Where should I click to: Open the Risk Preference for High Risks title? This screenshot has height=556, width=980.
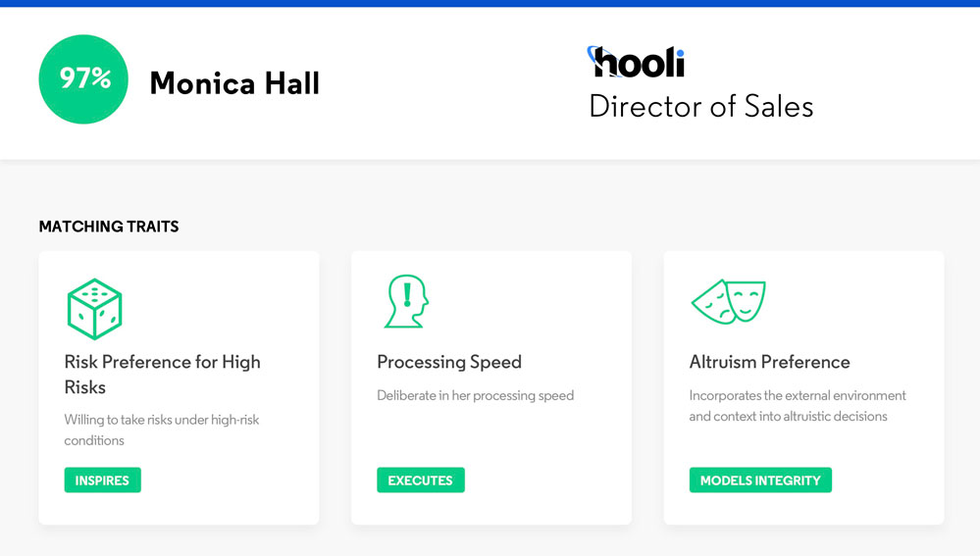pos(163,375)
